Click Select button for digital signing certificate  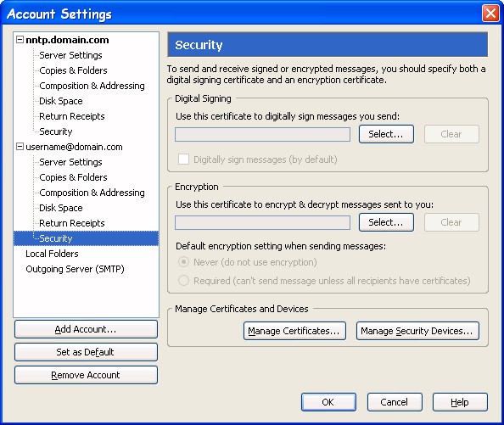point(386,134)
